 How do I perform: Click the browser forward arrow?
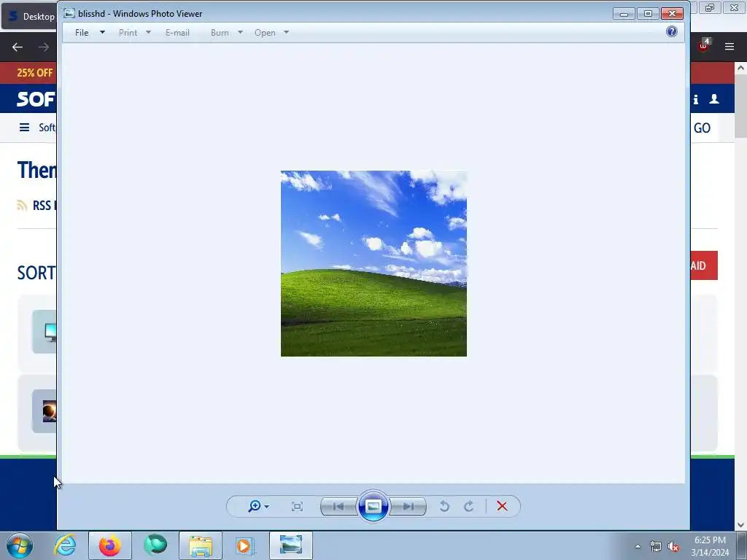[x=44, y=47]
